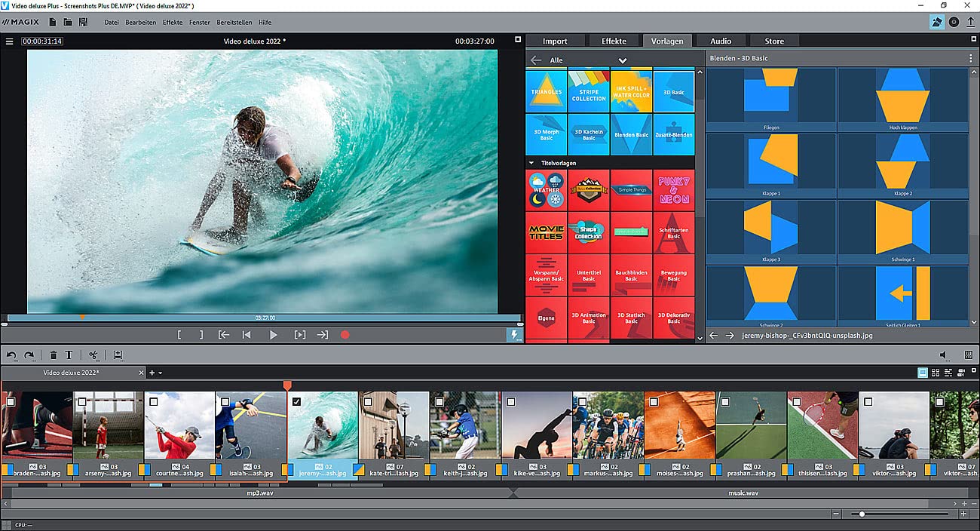Screen dimensions: 980x531
Task: Click the disc burn icon in the top right
Action: coord(954,22)
